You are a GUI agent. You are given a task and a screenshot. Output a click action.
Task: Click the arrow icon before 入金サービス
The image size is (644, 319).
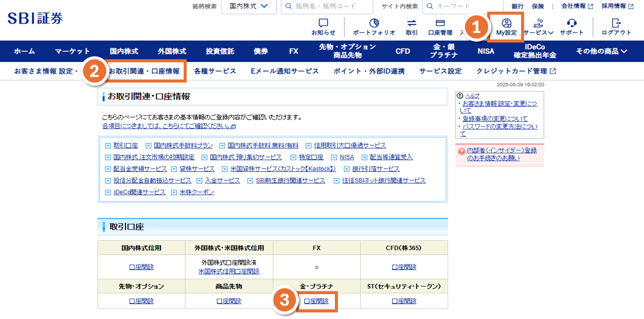[199, 181]
